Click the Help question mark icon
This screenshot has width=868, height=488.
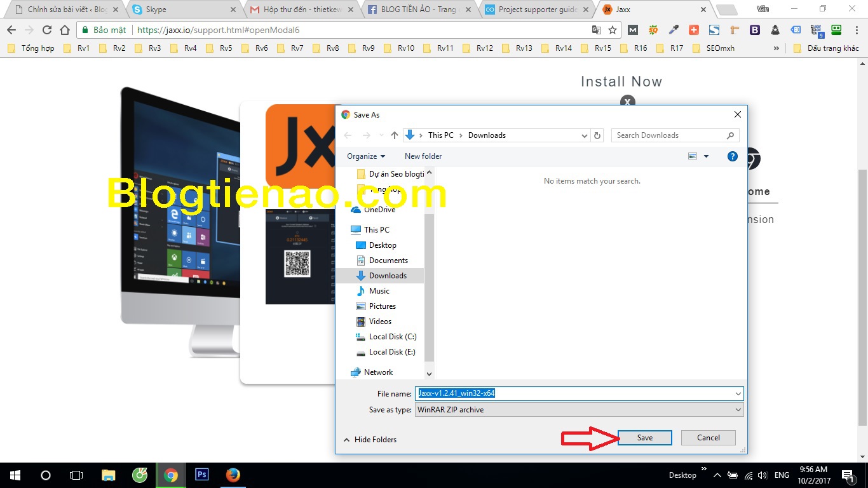pos(733,156)
